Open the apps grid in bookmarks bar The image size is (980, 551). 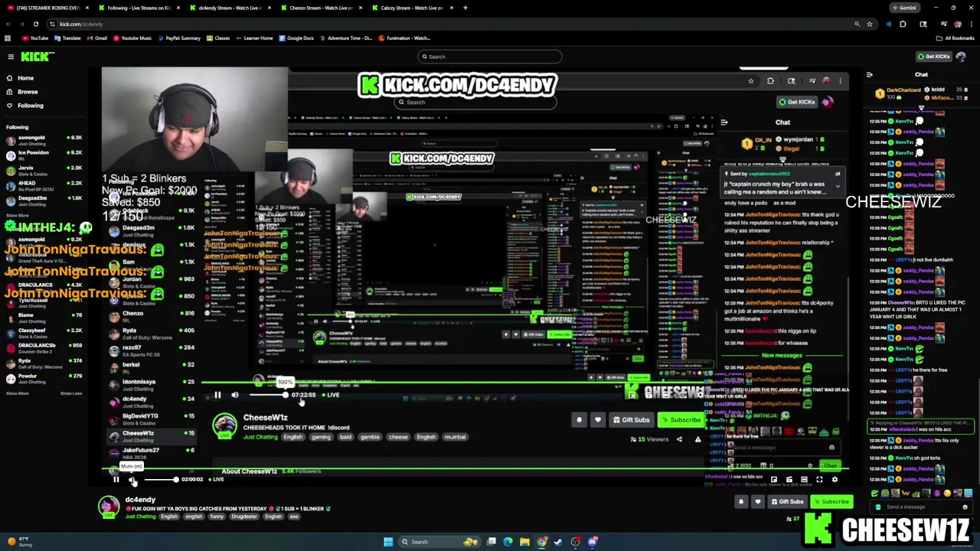[x=8, y=37]
